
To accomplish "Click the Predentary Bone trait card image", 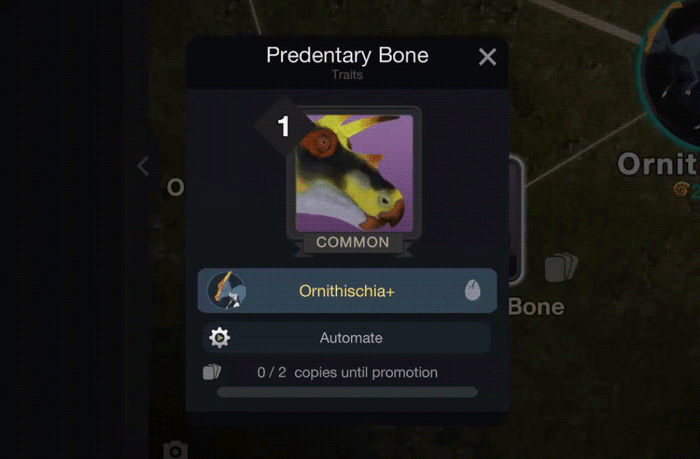I will (354, 173).
